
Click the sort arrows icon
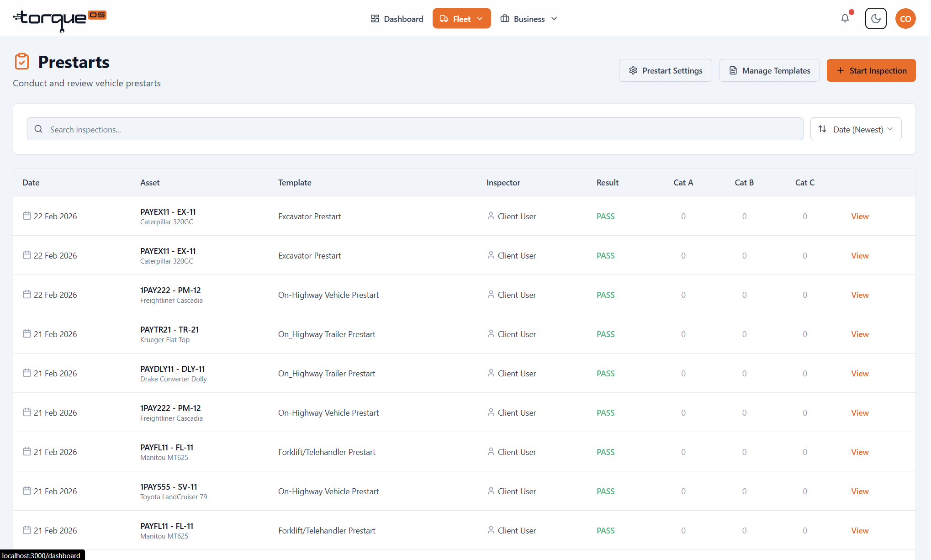coord(822,129)
